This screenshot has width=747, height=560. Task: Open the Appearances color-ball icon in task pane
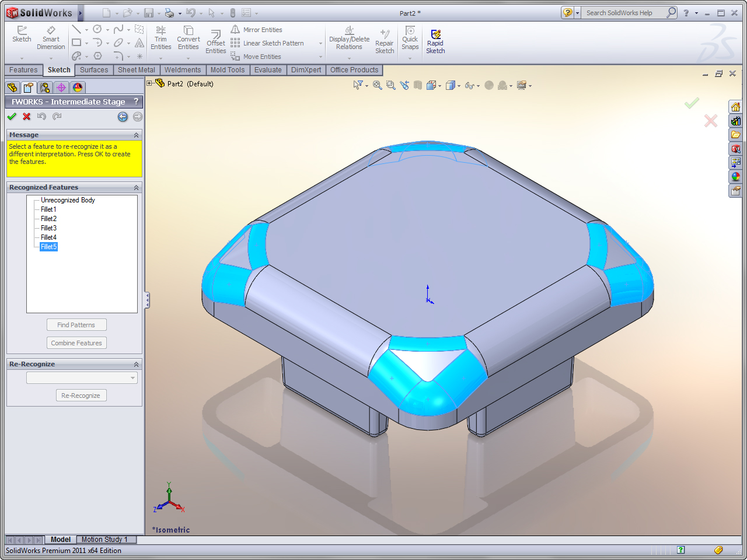[x=735, y=176]
